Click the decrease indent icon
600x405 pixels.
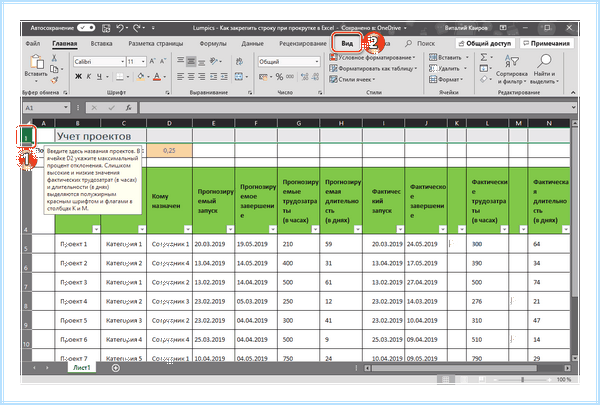coord(214,77)
